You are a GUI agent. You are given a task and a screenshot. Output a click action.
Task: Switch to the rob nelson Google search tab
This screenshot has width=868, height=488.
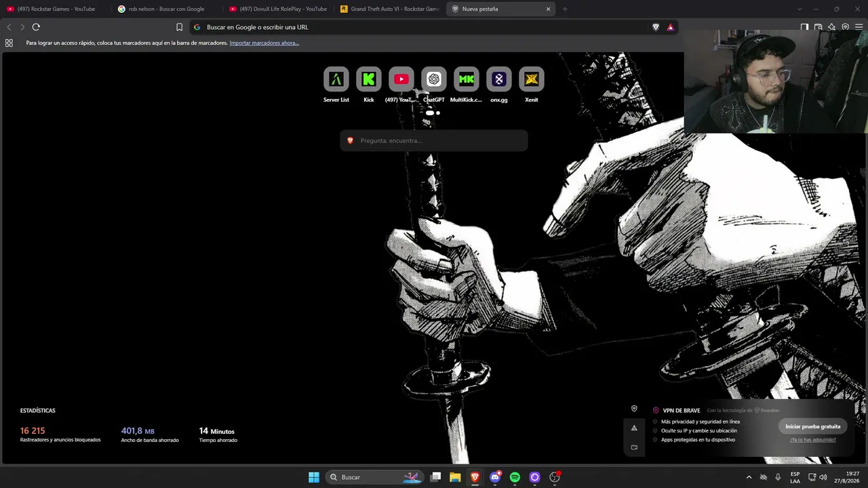[x=167, y=9]
